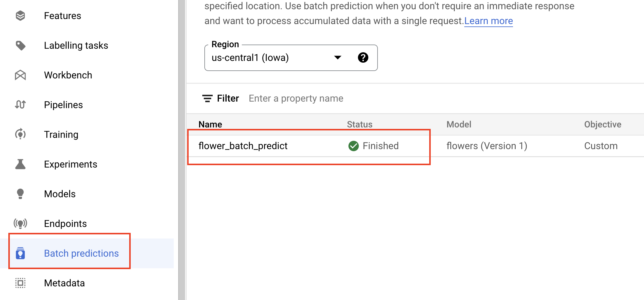Screen dimensions: 644x300
Task: Open the Region dropdown arrow
Action: (x=337, y=58)
